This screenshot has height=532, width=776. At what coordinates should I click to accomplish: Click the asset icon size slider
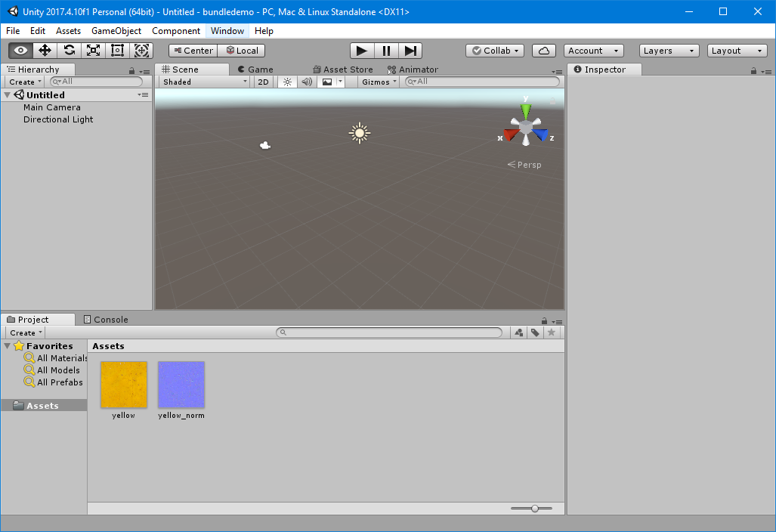point(531,509)
